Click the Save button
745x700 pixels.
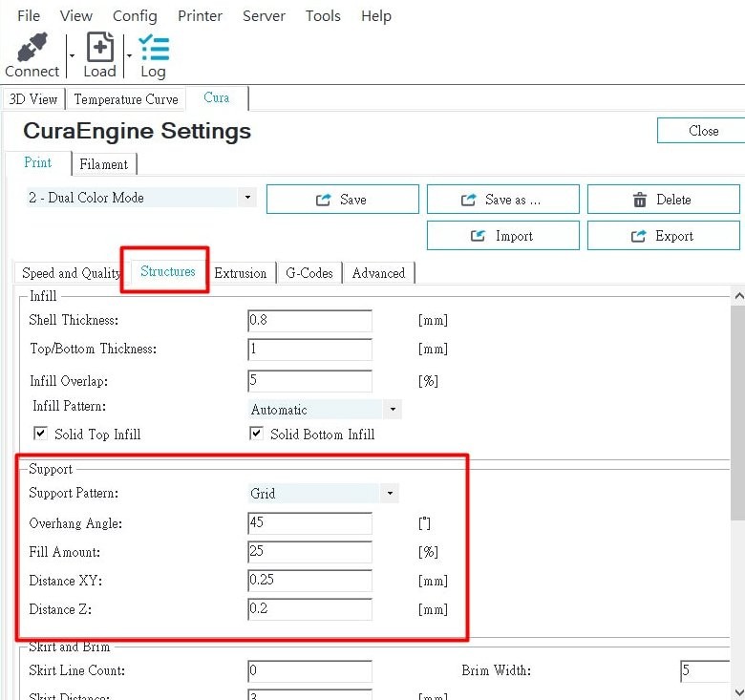click(343, 200)
